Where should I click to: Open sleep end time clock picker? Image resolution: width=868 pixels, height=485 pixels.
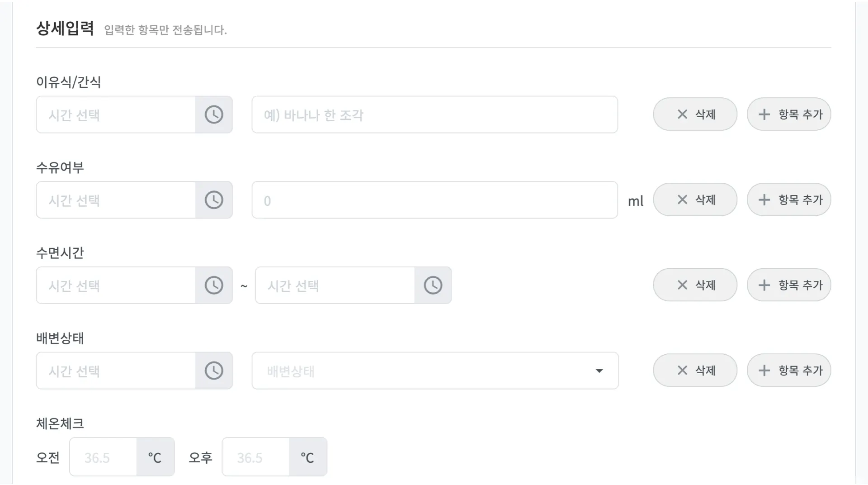pyautogui.click(x=433, y=285)
